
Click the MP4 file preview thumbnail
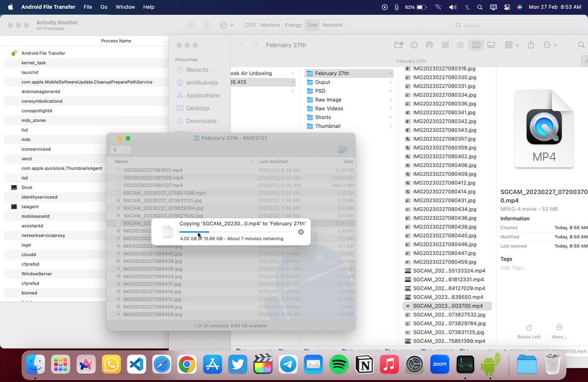click(x=544, y=129)
